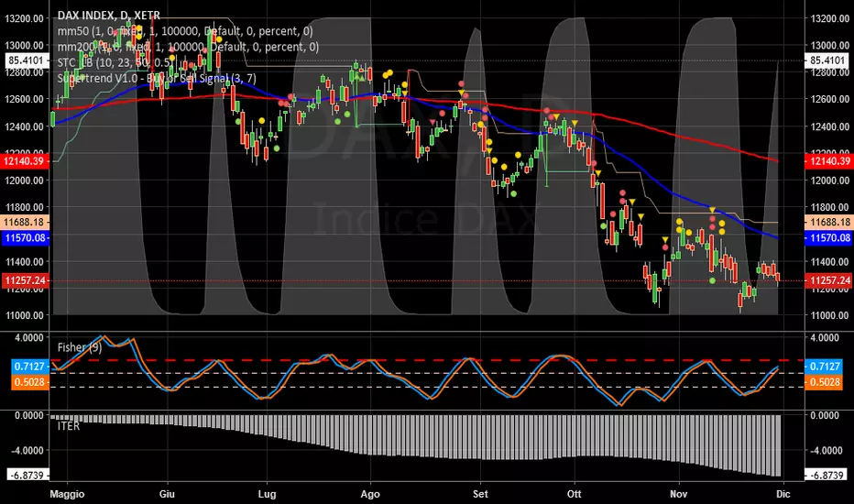Click the Dic month label on time axis
854x504 pixels.
(783, 494)
